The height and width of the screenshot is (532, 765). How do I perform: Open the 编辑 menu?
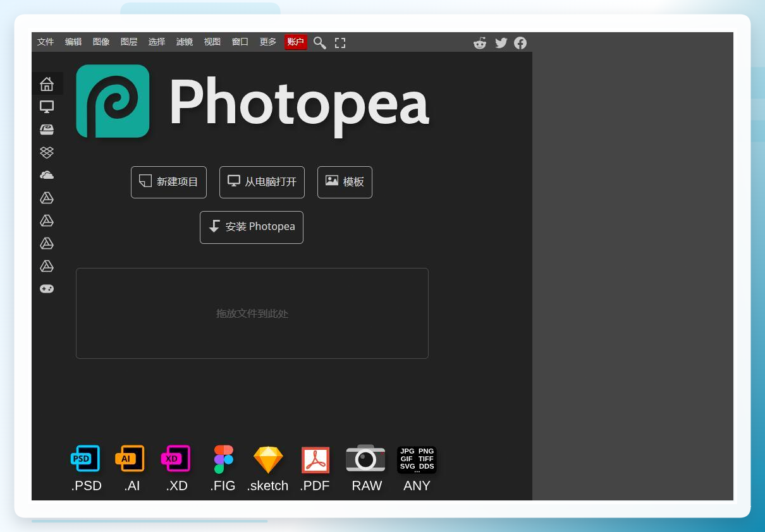[x=73, y=42]
